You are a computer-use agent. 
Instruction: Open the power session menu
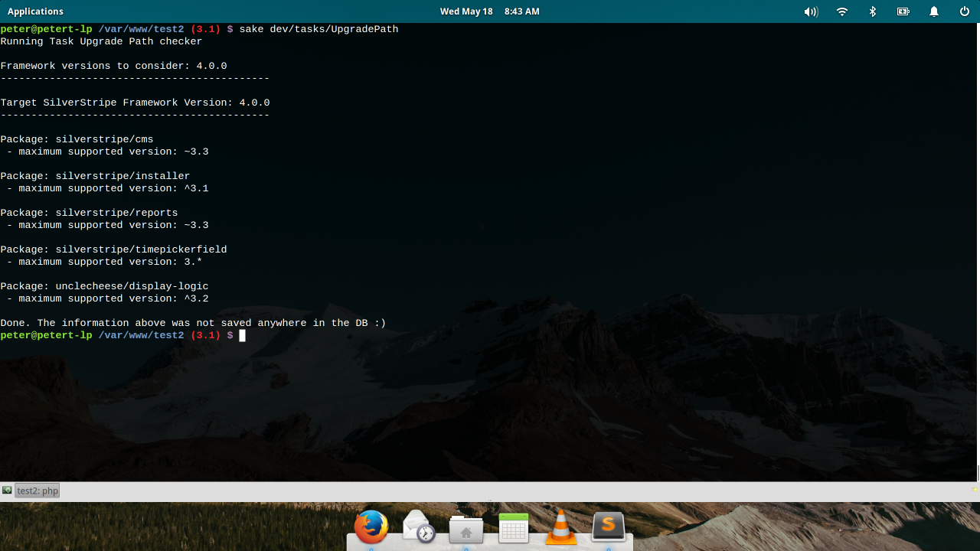tap(962, 11)
